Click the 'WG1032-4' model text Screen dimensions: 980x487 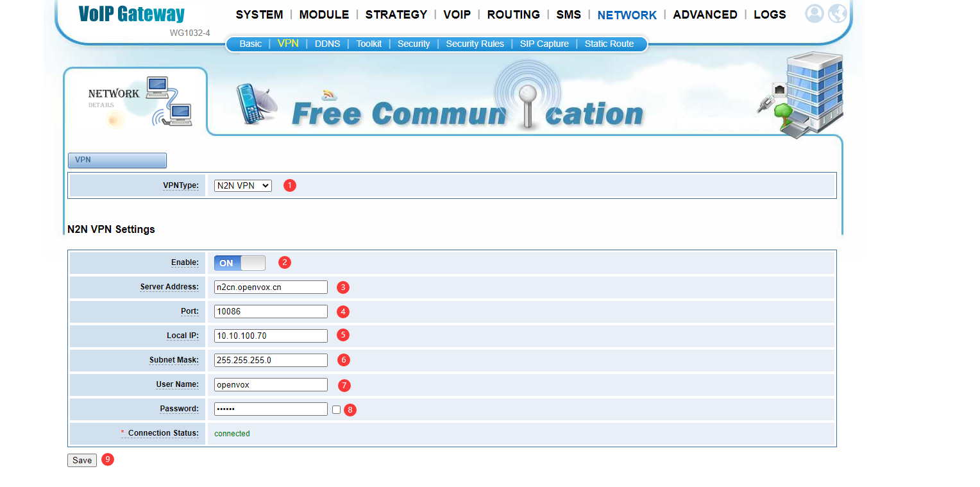click(190, 33)
